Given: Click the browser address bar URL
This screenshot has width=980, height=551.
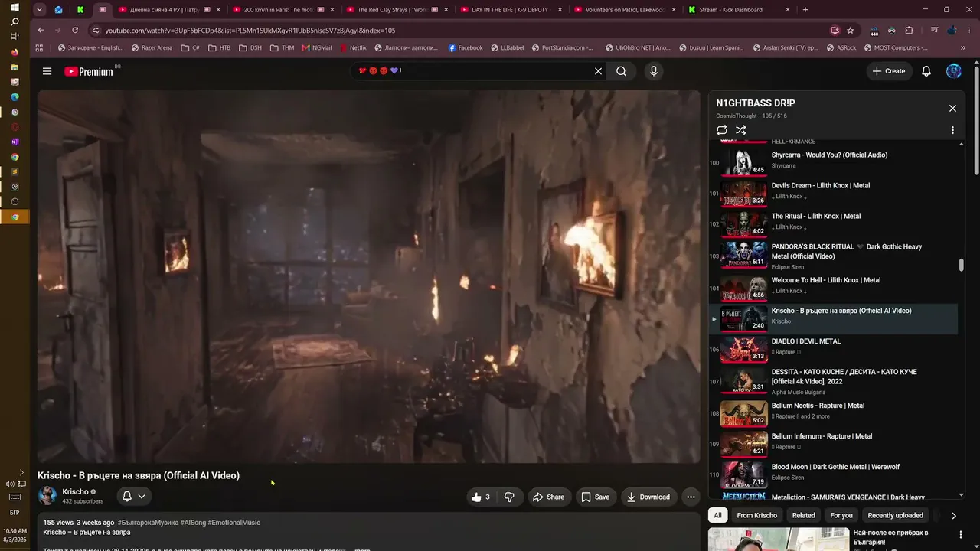Looking at the screenshot, I should (x=250, y=30).
